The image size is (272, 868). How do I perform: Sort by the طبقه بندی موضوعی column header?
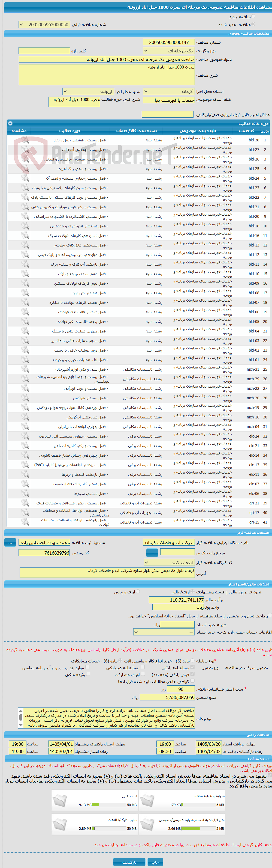[x=198, y=131]
